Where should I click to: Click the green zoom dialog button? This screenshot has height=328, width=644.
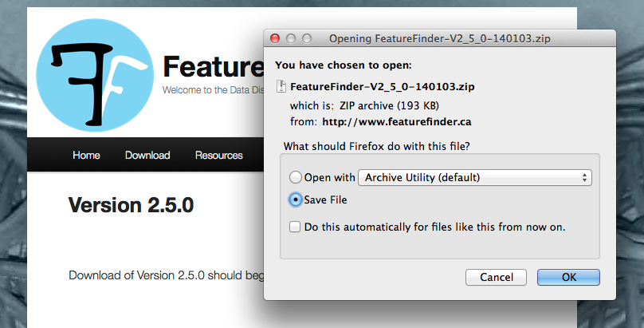[307, 38]
